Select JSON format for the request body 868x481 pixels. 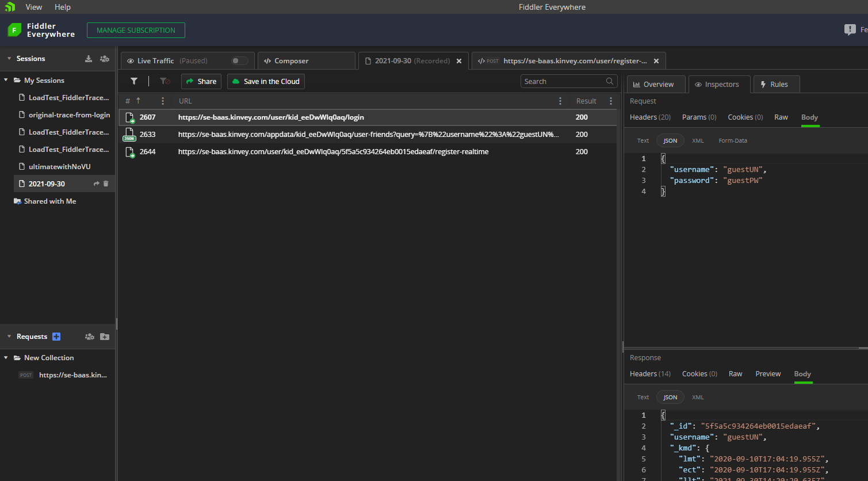point(670,140)
